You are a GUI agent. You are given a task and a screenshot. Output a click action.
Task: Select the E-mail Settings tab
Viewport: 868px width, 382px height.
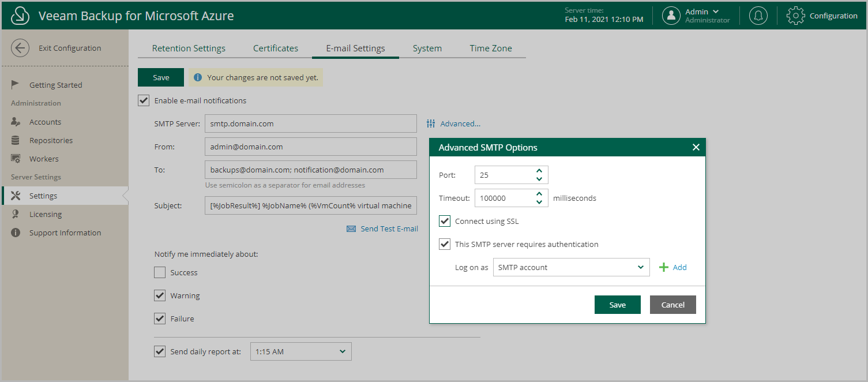coord(355,48)
